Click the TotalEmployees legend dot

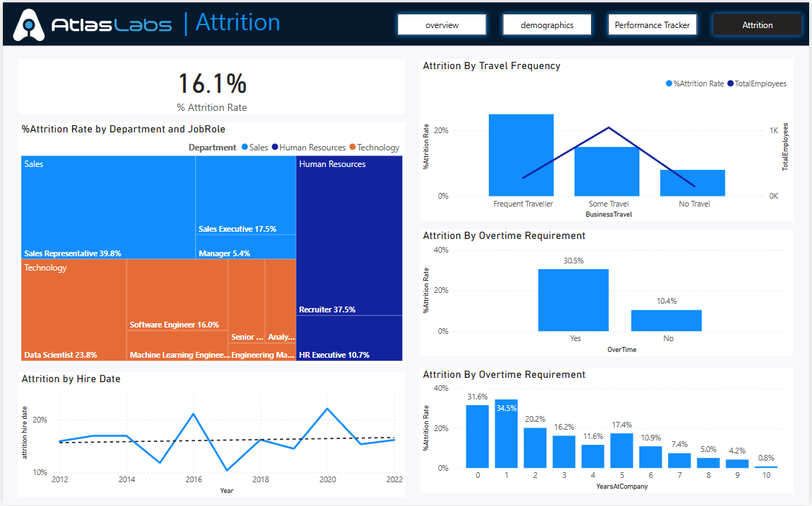tap(730, 84)
